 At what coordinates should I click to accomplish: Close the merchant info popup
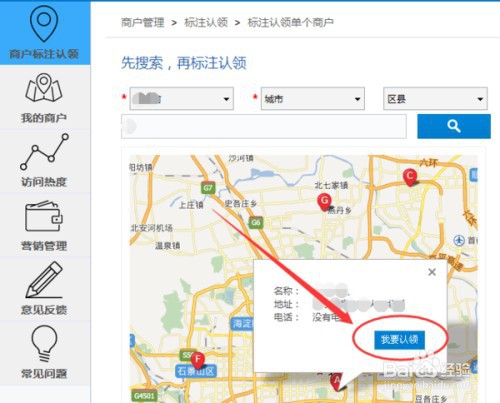[432, 272]
